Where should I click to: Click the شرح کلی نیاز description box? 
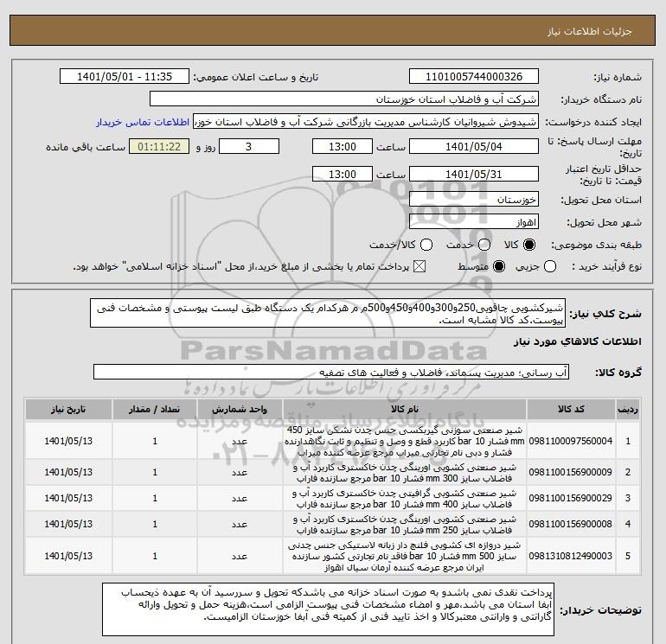click(x=328, y=313)
